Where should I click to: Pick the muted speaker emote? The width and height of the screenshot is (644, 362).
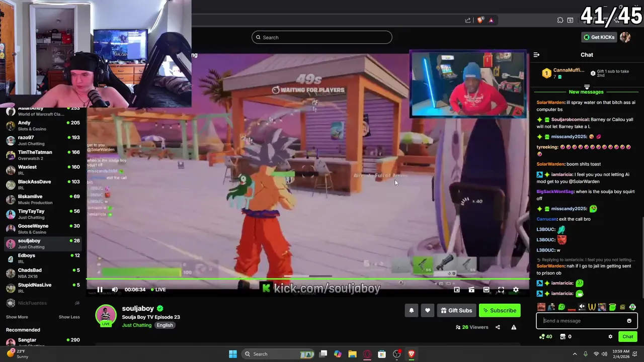582,307
